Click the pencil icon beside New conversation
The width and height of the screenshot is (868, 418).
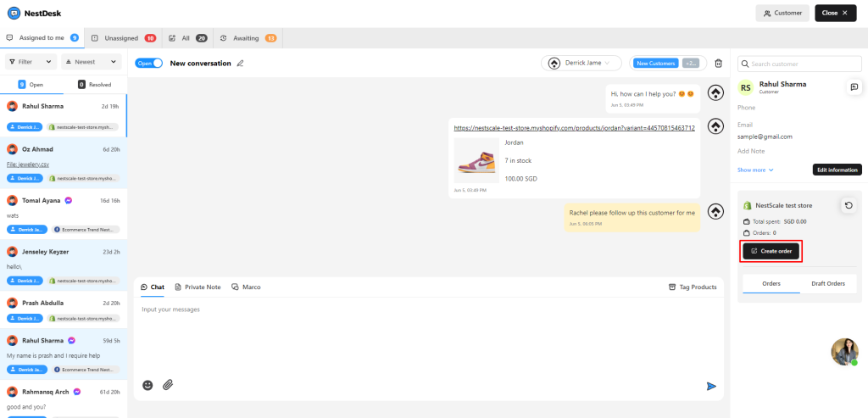tap(240, 63)
